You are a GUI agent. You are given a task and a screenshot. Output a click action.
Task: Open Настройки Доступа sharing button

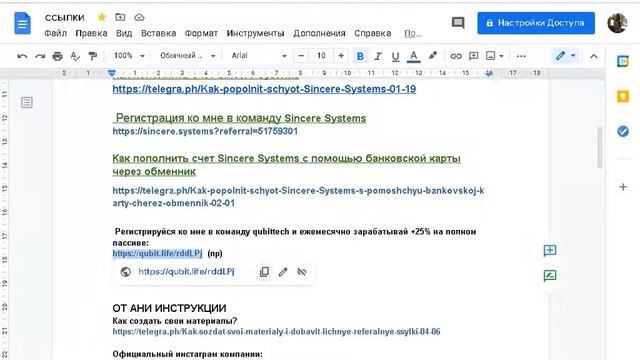pos(536,23)
